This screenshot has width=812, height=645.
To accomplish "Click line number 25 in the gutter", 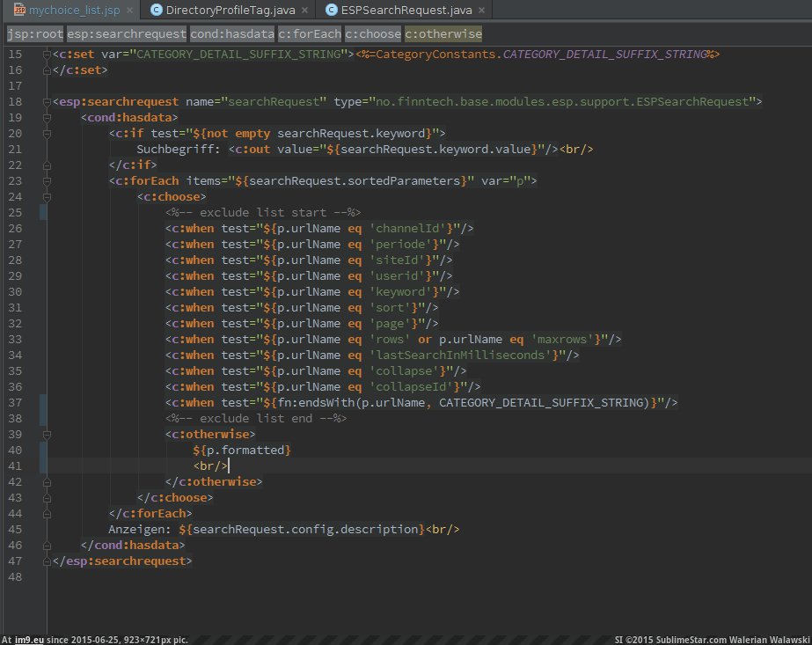I will point(15,213).
